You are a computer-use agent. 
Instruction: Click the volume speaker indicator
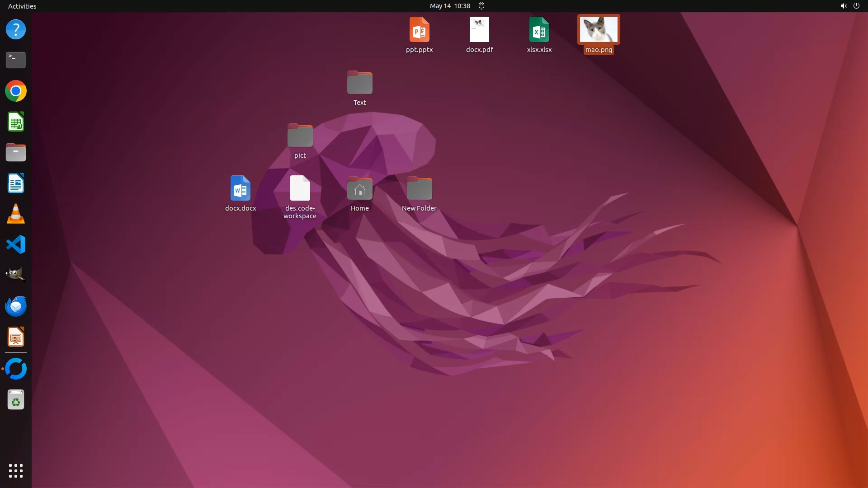843,6
